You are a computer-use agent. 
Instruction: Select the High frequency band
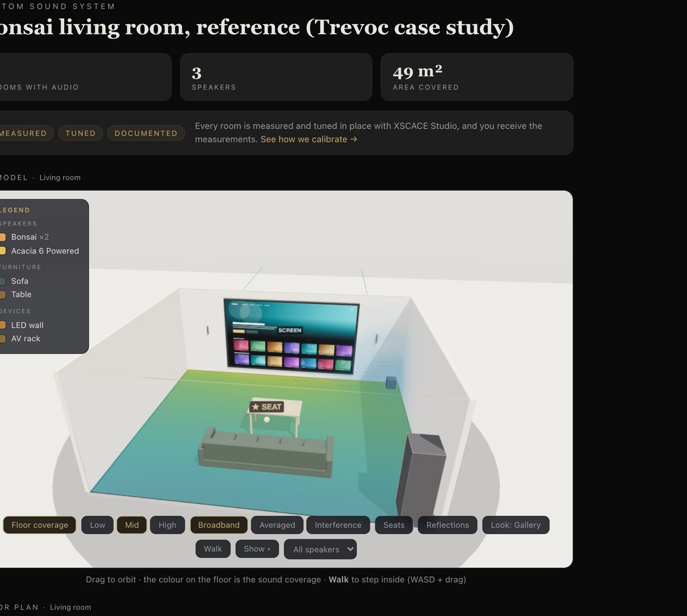click(x=167, y=525)
